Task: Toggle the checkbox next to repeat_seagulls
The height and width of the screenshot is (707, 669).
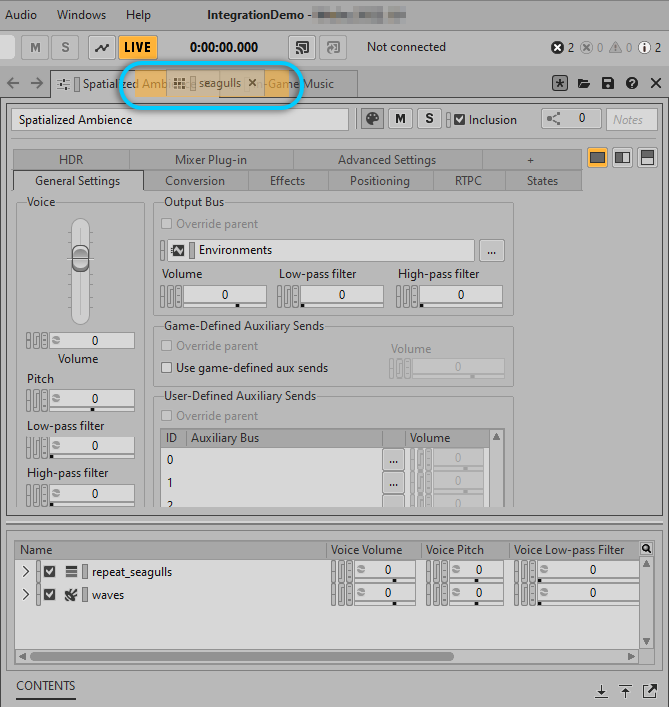Action: coord(49,572)
